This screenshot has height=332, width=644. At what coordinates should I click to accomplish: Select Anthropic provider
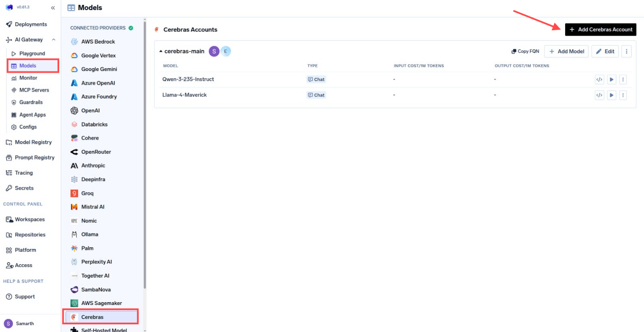88,166
